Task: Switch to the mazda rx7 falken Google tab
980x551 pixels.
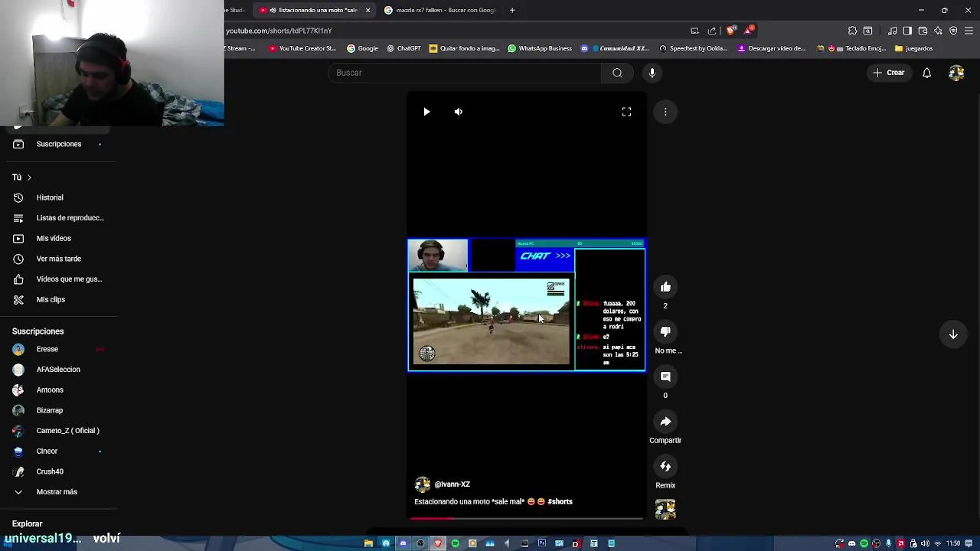Action: coord(440,10)
